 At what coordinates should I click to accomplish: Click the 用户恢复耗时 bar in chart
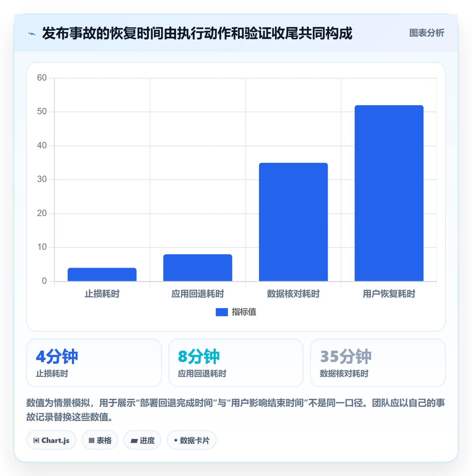(x=389, y=193)
